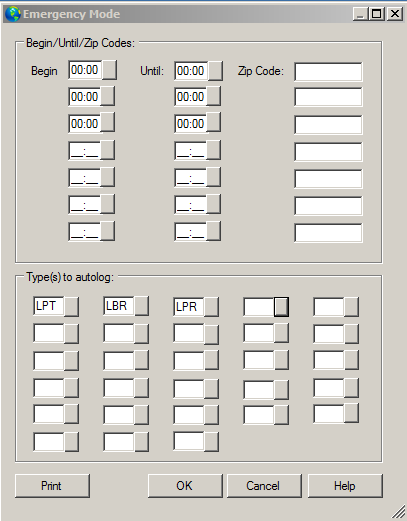Click the Print button

coord(52,486)
